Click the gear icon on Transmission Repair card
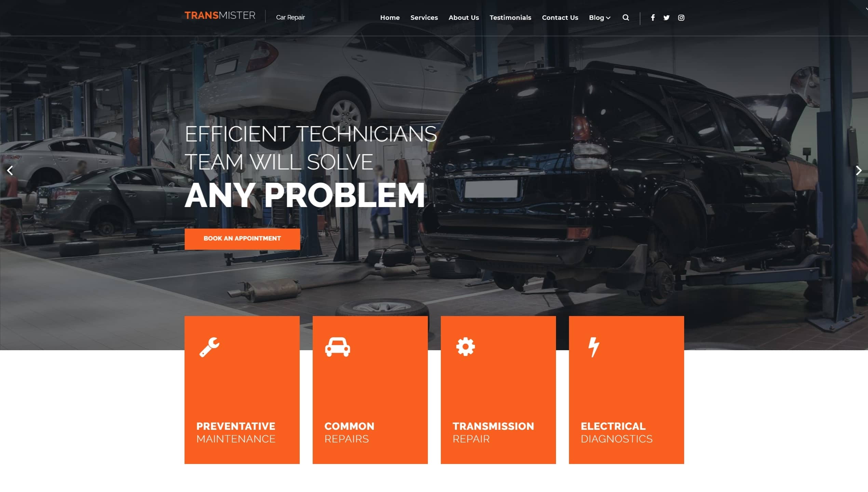 point(465,346)
